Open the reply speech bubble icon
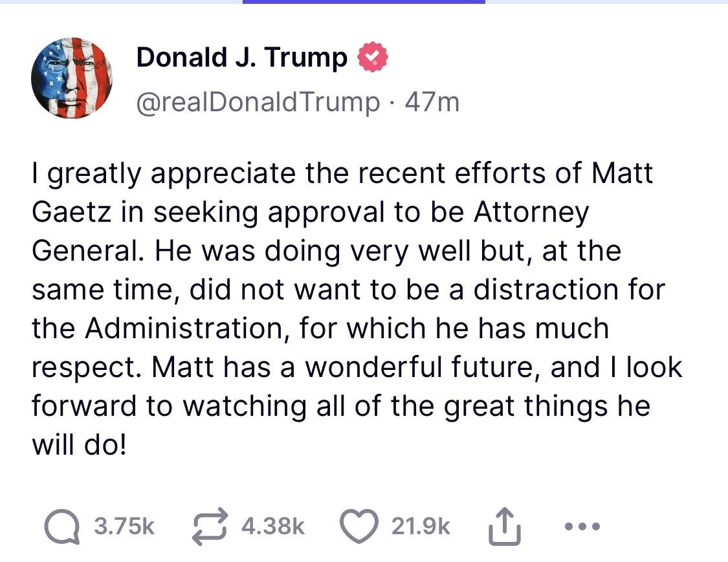728x562 pixels. 63,527
